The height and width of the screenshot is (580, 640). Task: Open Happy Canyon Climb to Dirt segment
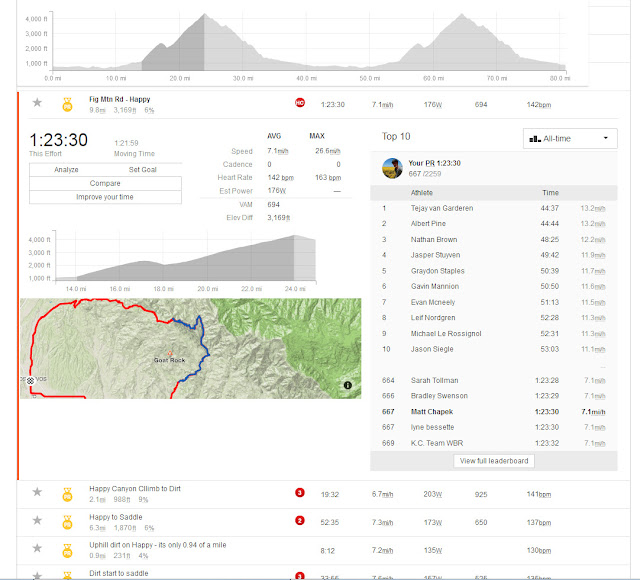click(x=135, y=489)
